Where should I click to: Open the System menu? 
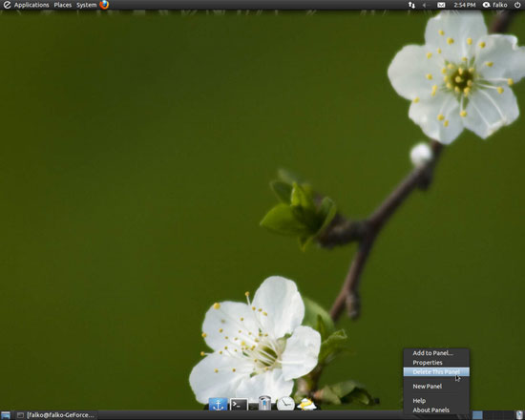(x=86, y=5)
